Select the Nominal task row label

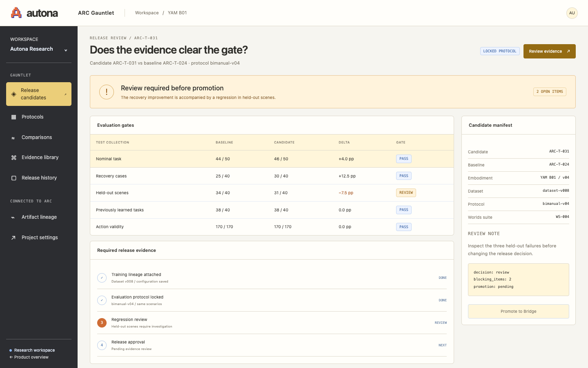click(x=109, y=159)
